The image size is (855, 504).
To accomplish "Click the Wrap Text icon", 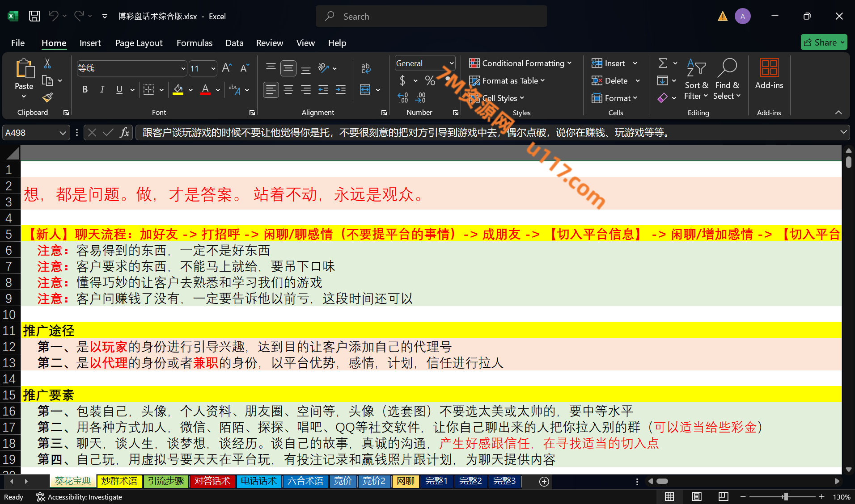I will click(365, 68).
